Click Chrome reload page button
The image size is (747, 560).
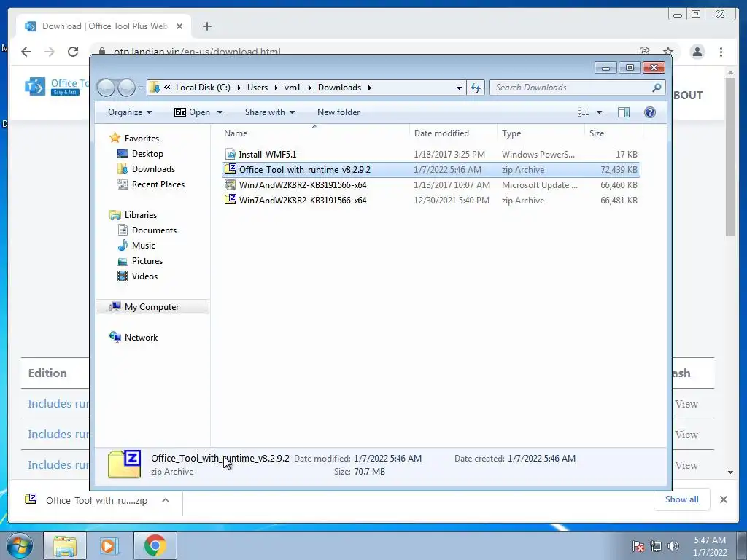click(x=73, y=52)
